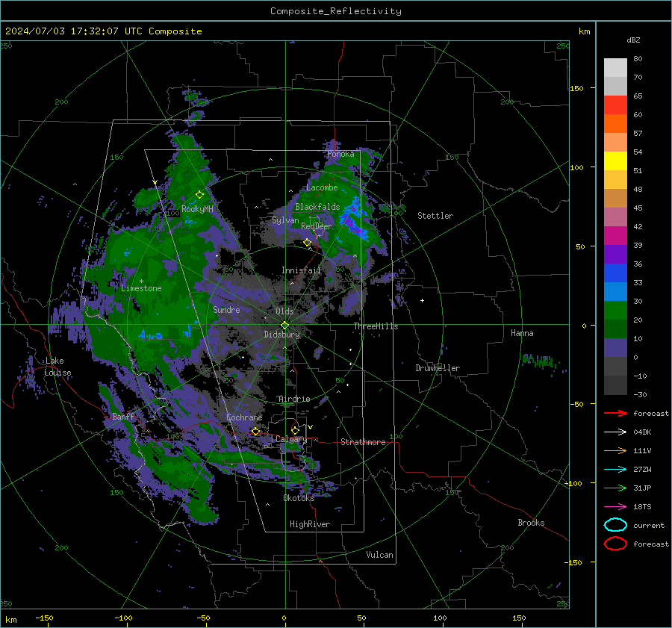
Task: Click the RedDeer city label
Action: tap(317, 226)
